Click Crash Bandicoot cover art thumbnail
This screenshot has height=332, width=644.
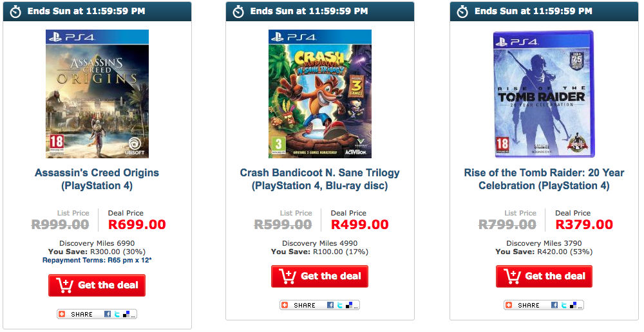tap(320, 94)
